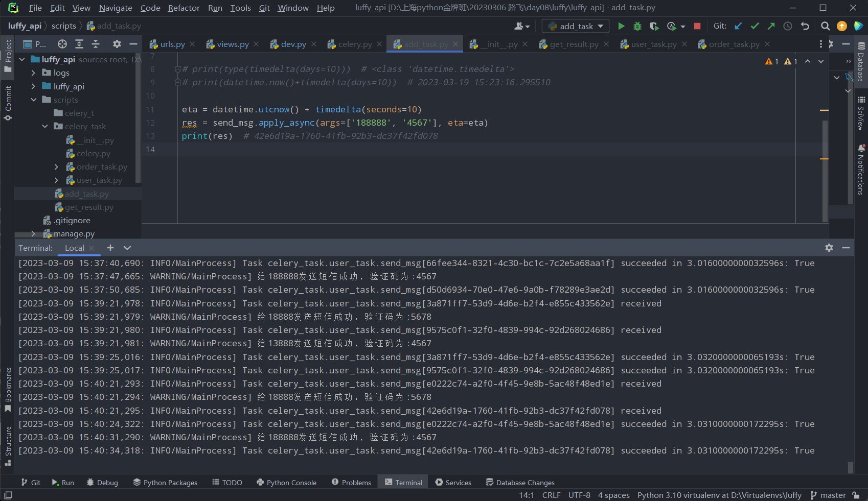Click the orange IDE update icon
This screenshot has height=501, width=868.
(x=842, y=26)
